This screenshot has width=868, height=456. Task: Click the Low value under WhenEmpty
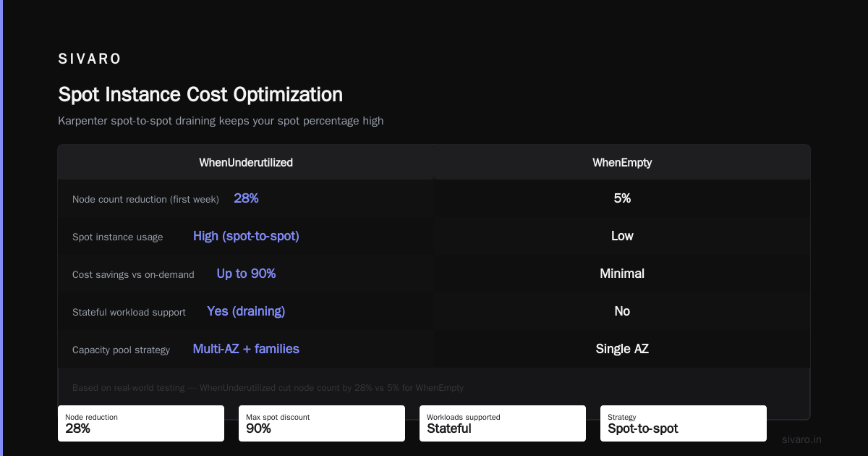(x=622, y=236)
